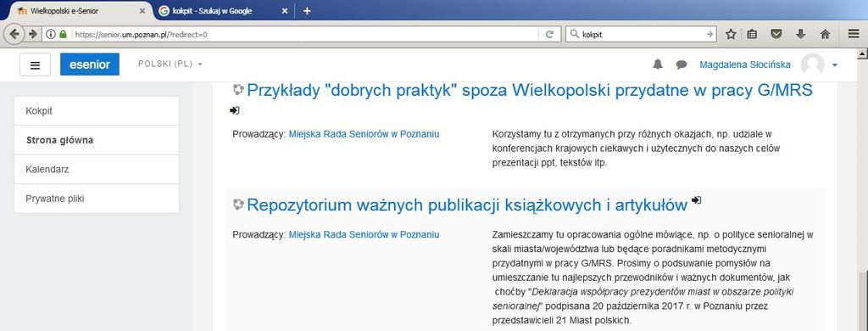Click the esenior logo button
The width and height of the screenshot is (868, 331).
90,65
